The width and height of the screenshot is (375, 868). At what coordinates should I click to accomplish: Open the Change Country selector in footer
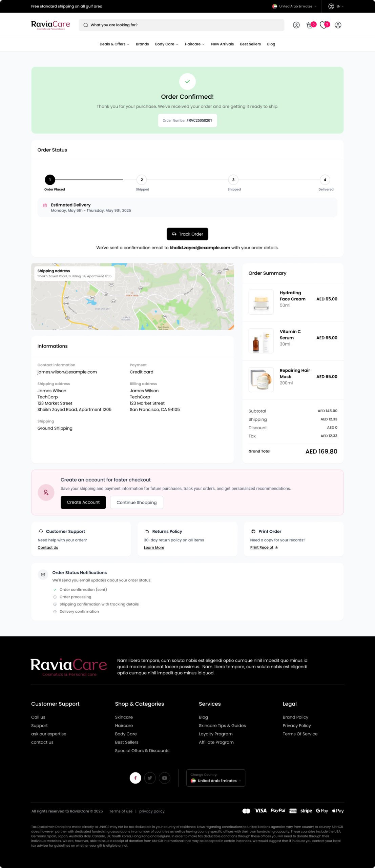216,778
